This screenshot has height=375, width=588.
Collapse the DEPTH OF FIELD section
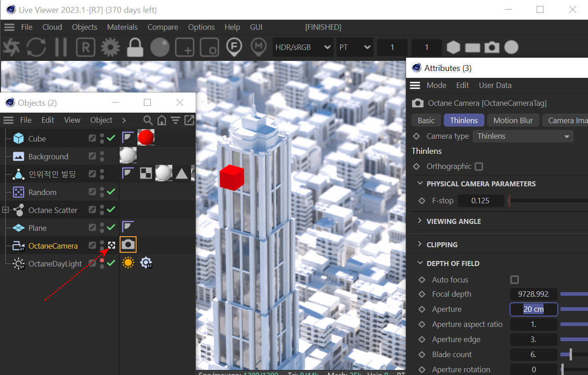420,263
